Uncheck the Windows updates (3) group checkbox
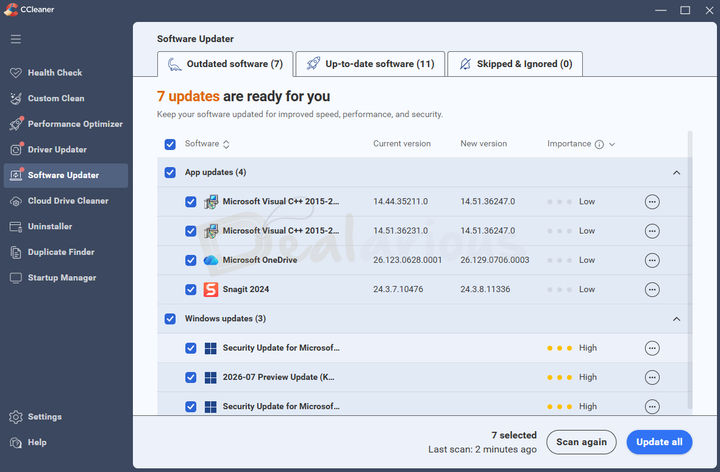The image size is (720, 472). (x=170, y=319)
